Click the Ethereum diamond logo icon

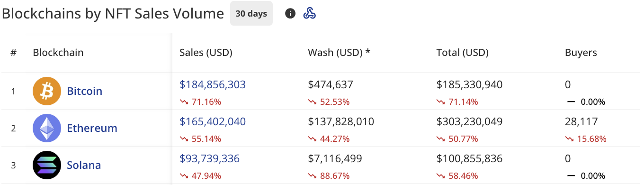[x=47, y=128]
